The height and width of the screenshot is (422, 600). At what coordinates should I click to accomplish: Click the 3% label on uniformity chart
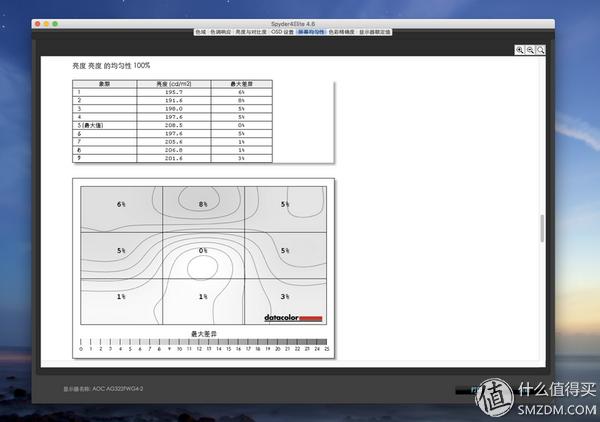[x=285, y=297]
